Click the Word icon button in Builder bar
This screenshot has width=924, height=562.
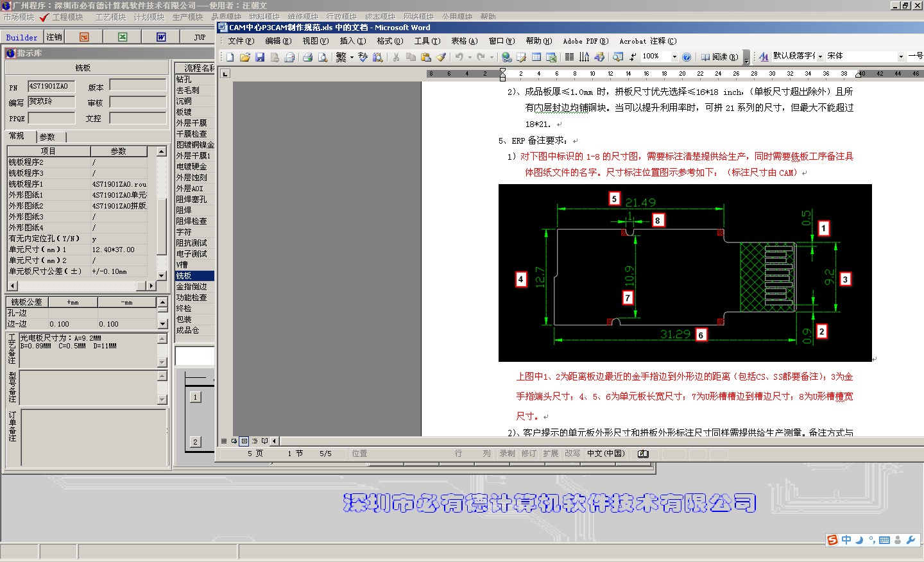(161, 37)
